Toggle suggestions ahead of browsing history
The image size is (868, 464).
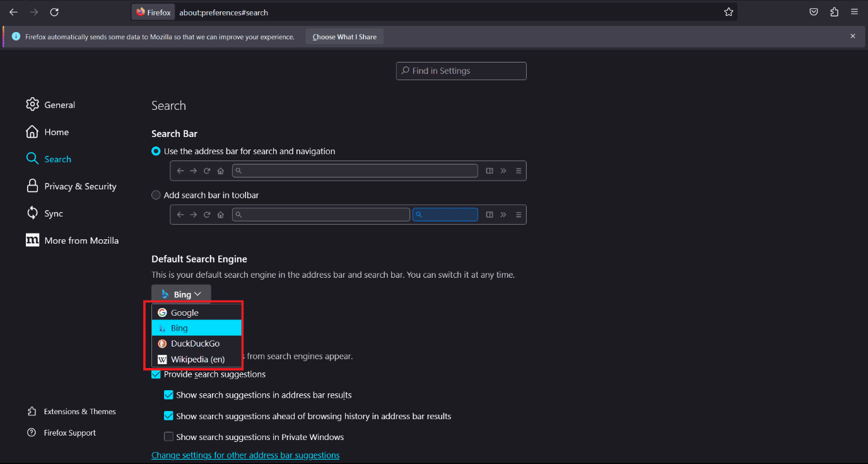168,416
